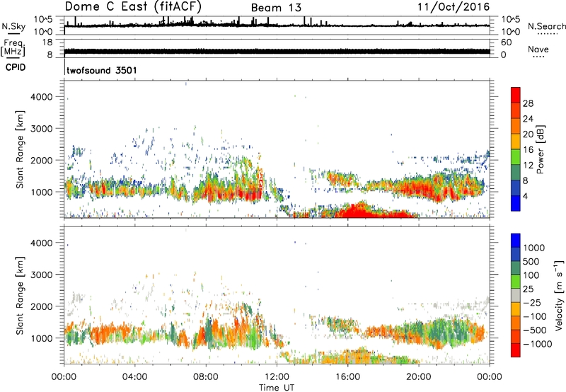Click the date '11/Oct/2016'
Screen dimensions: 566x392
[x=454, y=7]
